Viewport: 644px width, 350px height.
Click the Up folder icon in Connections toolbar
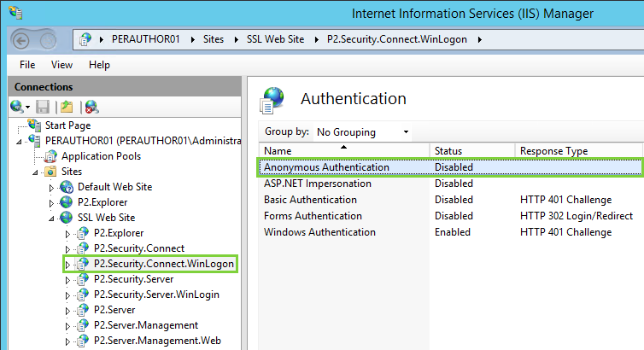(67, 107)
